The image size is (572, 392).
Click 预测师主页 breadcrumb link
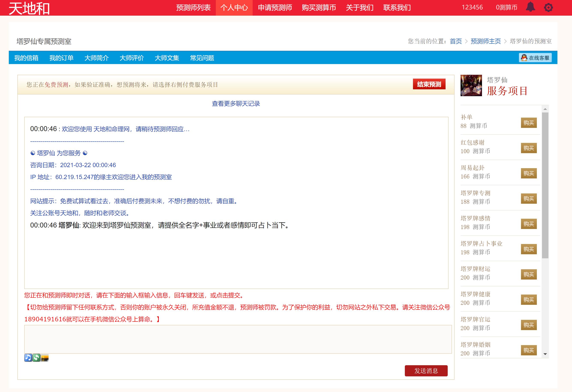tap(486, 41)
